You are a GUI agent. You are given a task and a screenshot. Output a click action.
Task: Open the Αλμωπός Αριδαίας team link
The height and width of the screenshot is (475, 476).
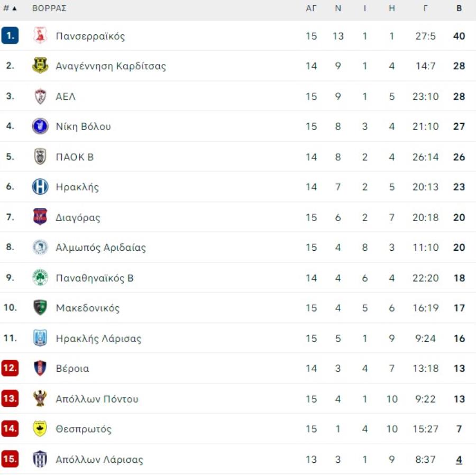100,248
